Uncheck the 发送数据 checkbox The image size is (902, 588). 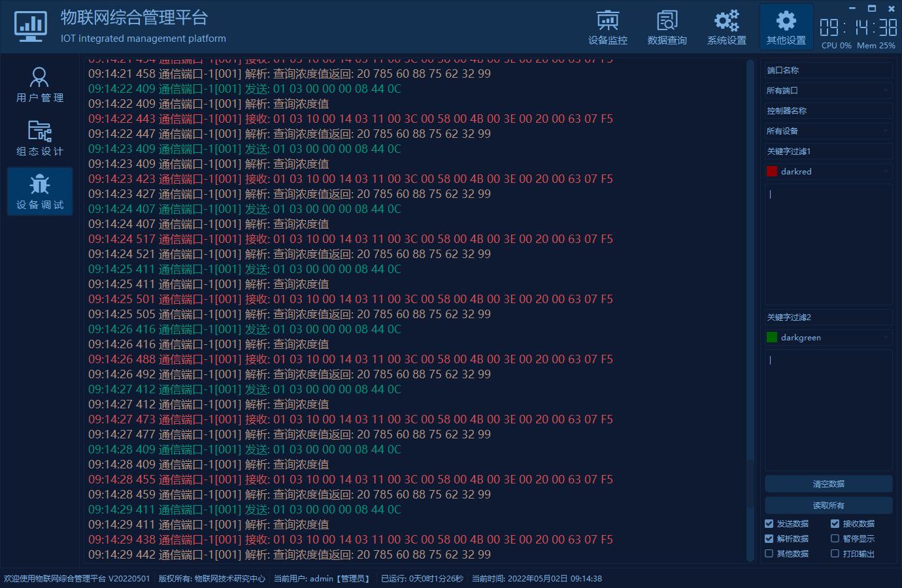click(769, 524)
